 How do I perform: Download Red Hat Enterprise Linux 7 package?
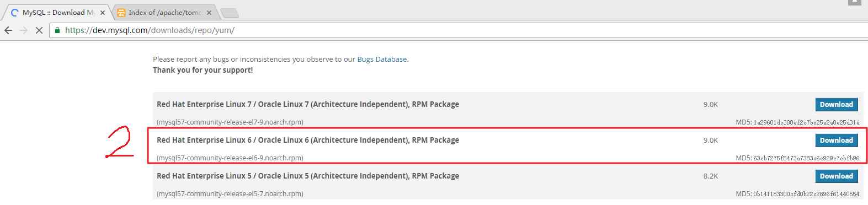[x=837, y=105]
